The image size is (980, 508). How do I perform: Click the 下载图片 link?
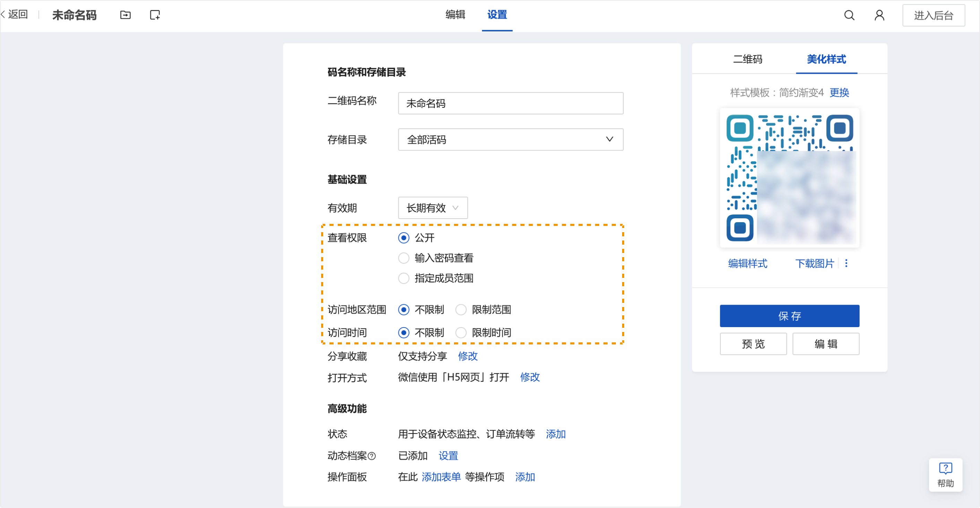[x=814, y=263]
